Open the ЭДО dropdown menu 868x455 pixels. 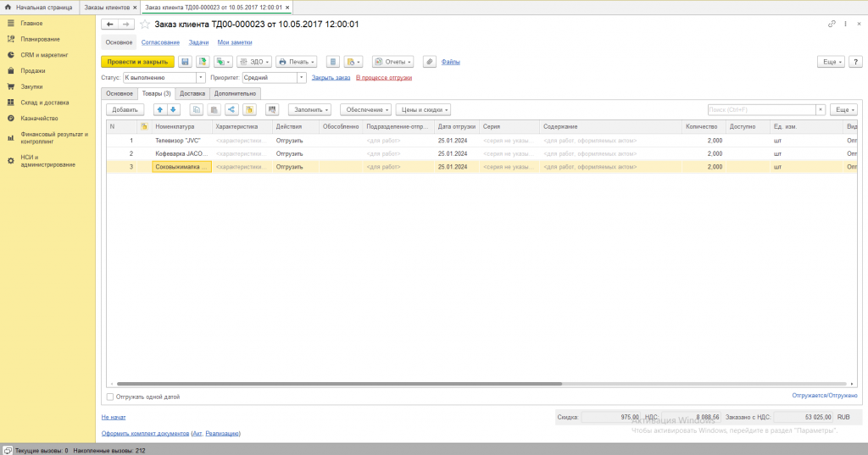254,62
